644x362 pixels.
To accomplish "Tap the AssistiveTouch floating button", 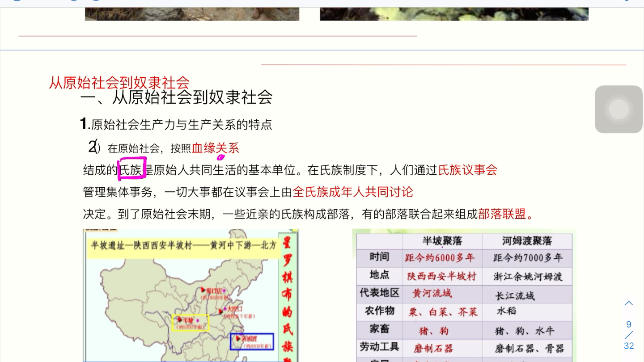I will [619, 109].
